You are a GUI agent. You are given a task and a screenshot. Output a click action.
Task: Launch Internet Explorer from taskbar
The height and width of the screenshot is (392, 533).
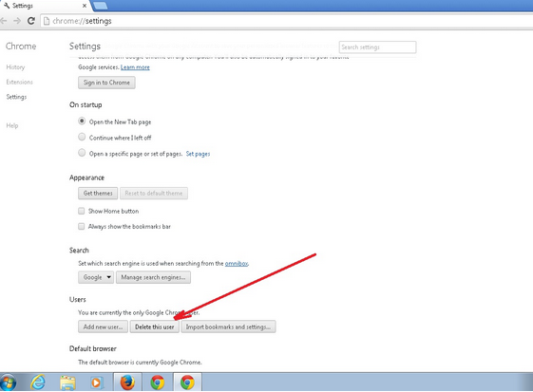tap(38, 383)
